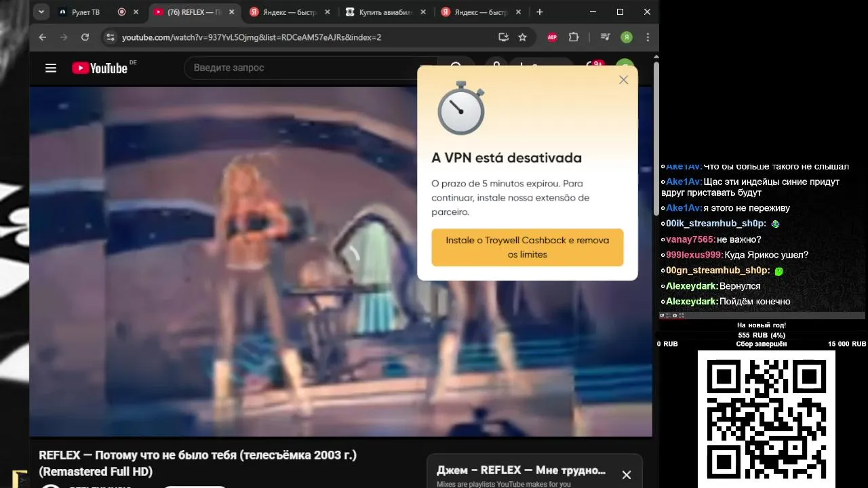Install app icon in address bar
This screenshot has height=488, width=868.
[503, 37]
